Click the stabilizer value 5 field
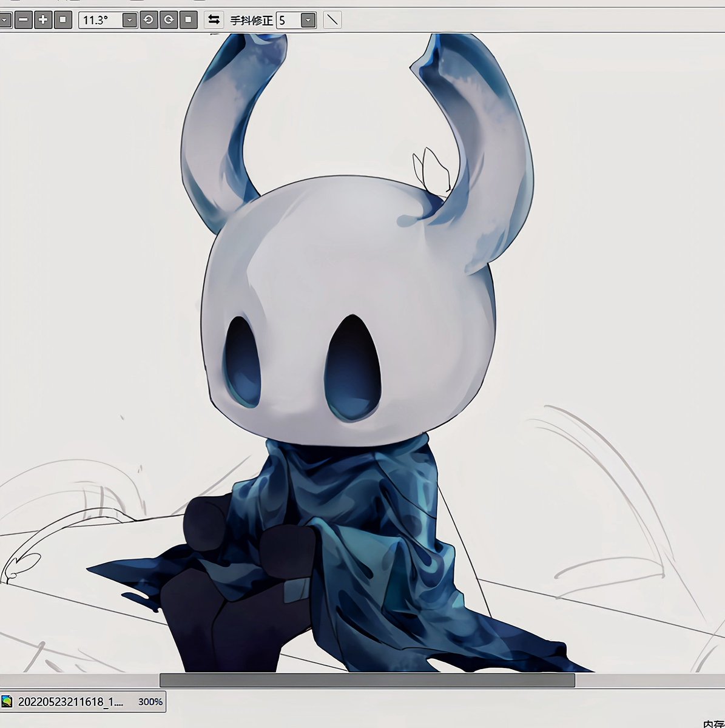725x728 pixels. point(289,21)
